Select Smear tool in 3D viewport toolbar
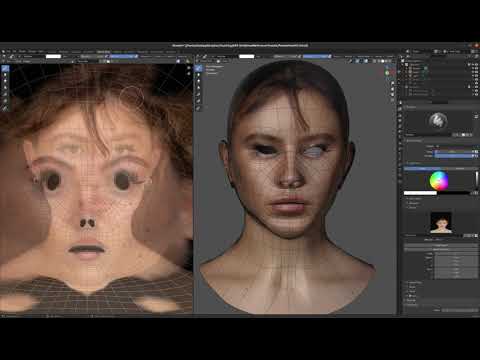480x360 pixels. [x=199, y=81]
